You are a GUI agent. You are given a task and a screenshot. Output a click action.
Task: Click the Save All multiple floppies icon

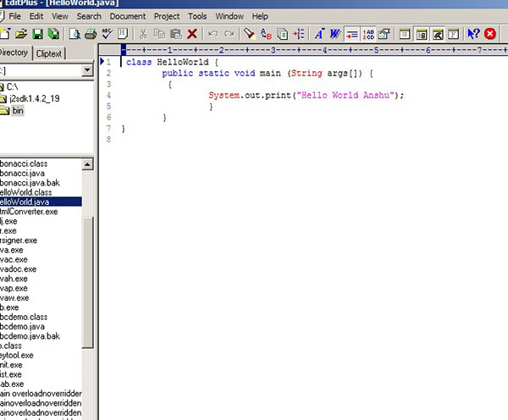[x=54, y=34]
